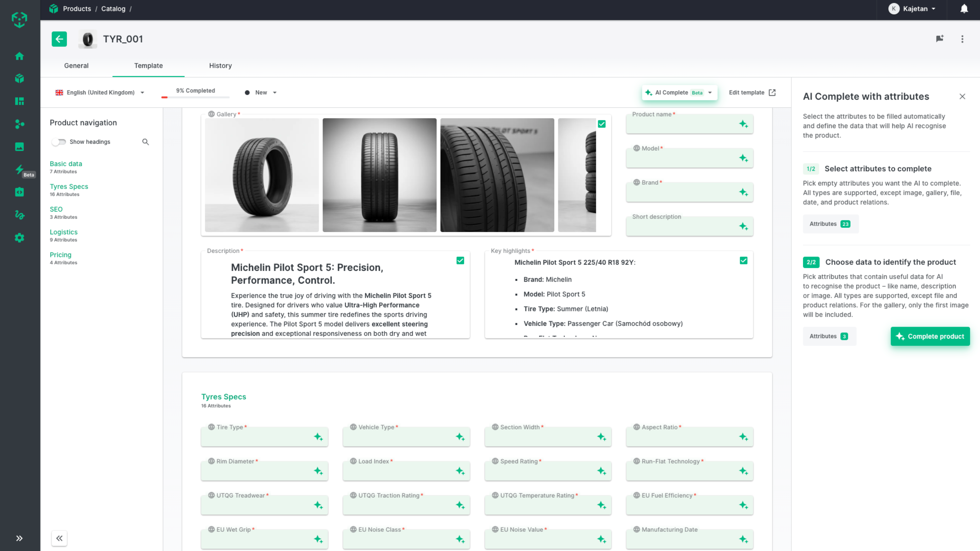
Task: Toggle the Show headings switch
Action: click(x=59, y=142)
